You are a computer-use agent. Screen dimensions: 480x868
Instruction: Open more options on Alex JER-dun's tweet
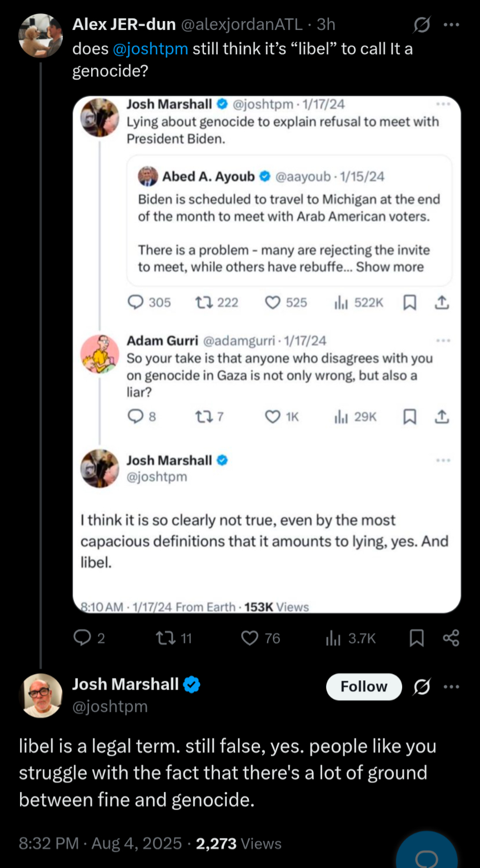point(451,24)
